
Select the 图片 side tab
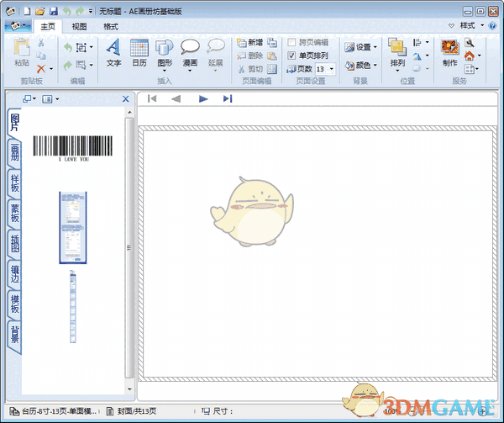[15, 122]
